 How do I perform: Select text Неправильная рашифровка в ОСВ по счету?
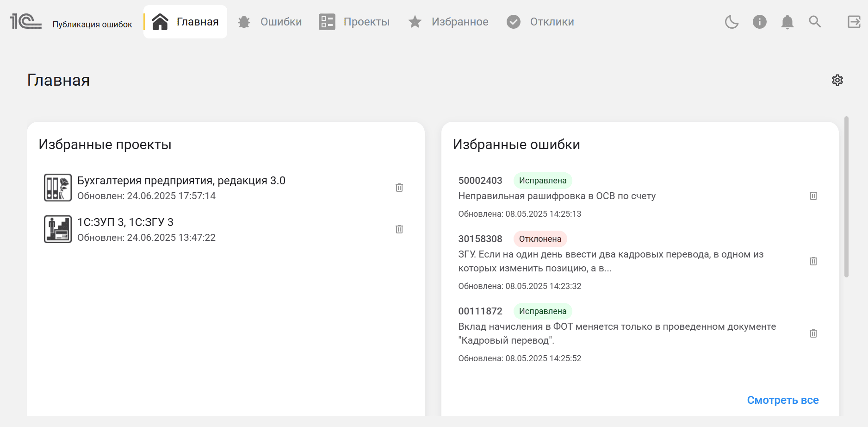coord(557,196)
